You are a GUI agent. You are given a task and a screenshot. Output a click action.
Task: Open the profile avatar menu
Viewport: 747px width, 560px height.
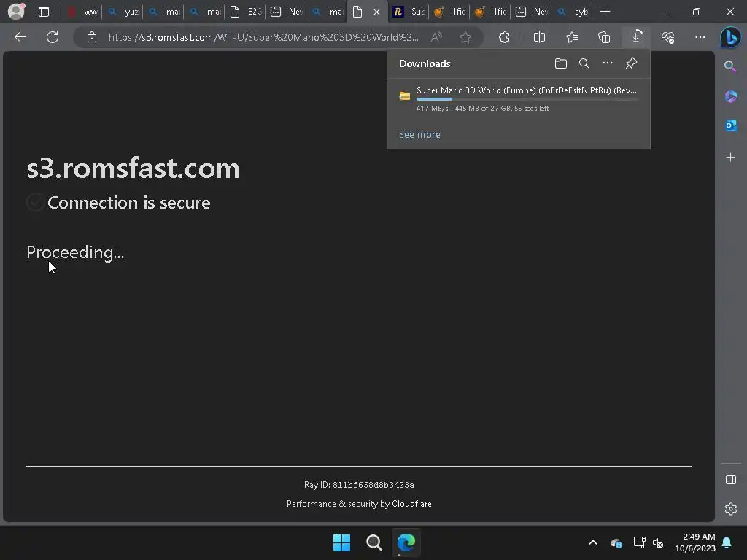(17, 11)
